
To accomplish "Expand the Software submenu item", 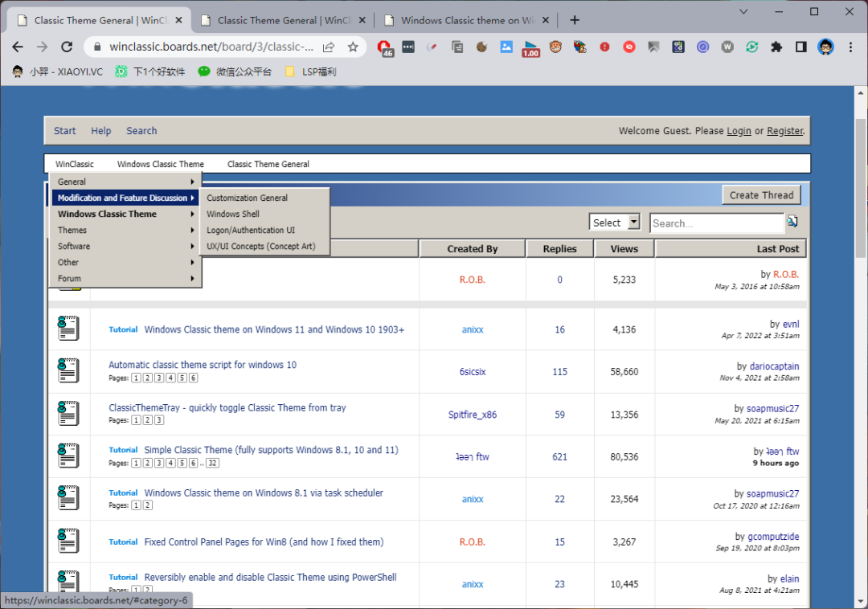I will click(125, 247).
